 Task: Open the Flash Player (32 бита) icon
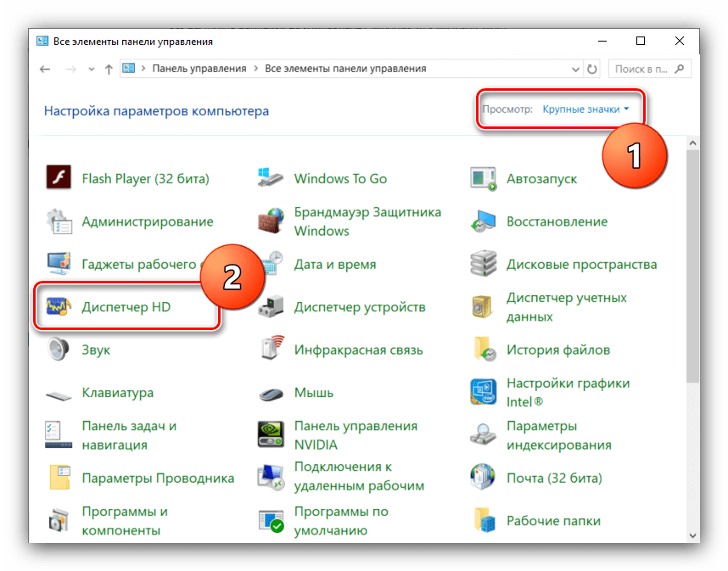[59, 179]
